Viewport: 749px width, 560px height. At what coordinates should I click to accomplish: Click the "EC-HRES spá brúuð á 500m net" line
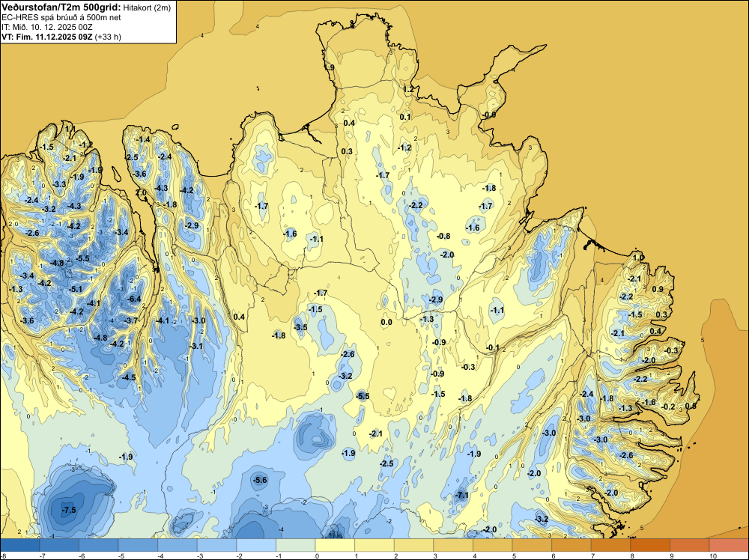click(61, 17)
